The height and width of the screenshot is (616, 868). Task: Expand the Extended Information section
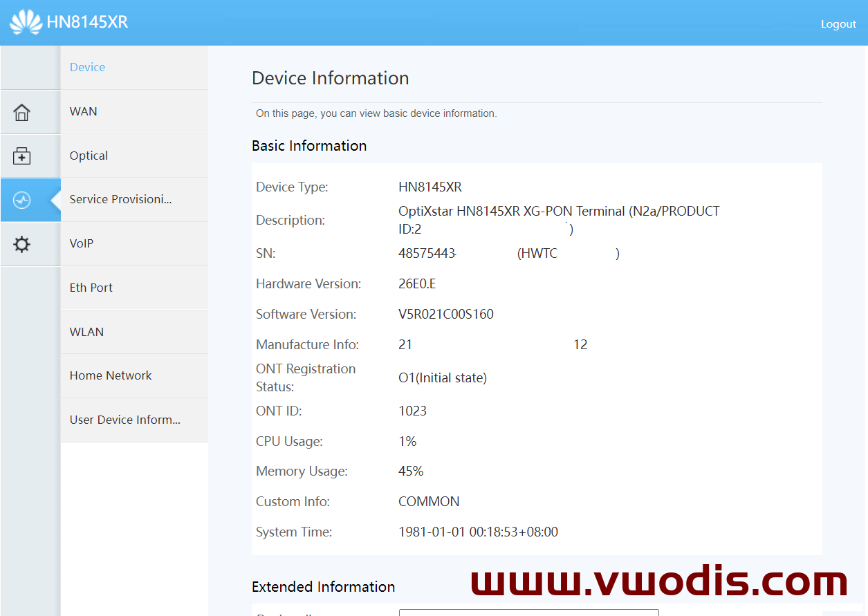point(323,586)
